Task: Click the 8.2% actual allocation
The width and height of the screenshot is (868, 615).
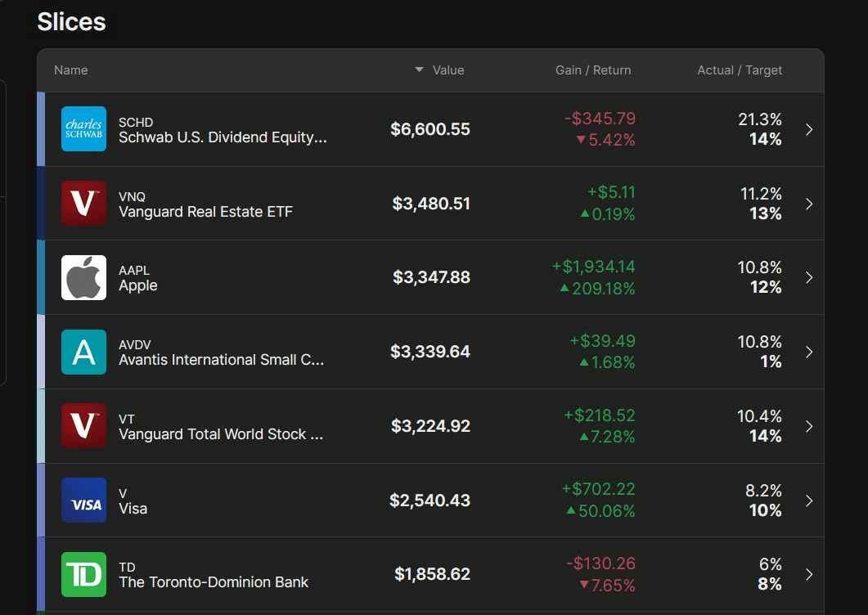Action: coord(763,491)
